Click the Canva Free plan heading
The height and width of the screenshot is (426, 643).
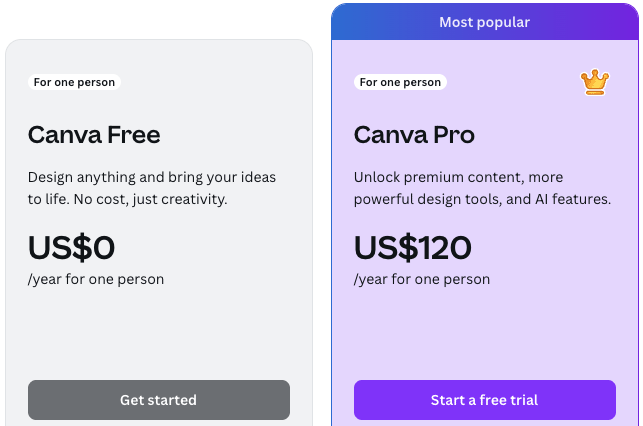click(x=94, y=135)
